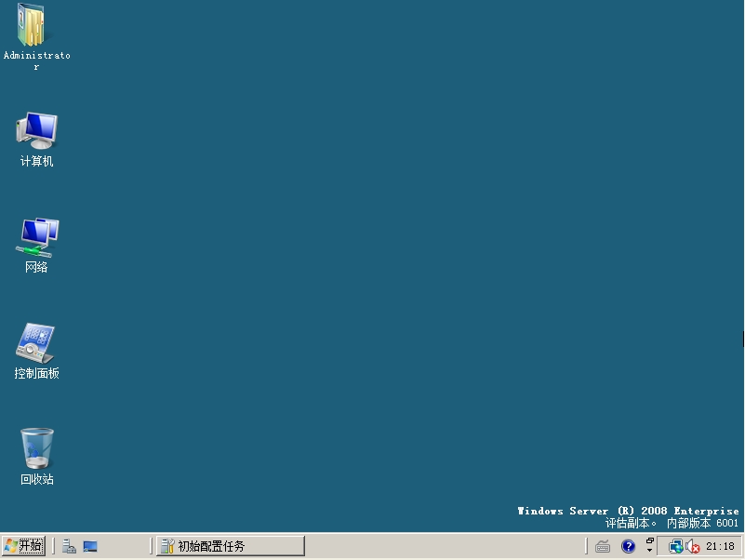Viewport: 745px width, 560px height.
Task: Select the 控制面板 control panel icon
Action: 36,343
